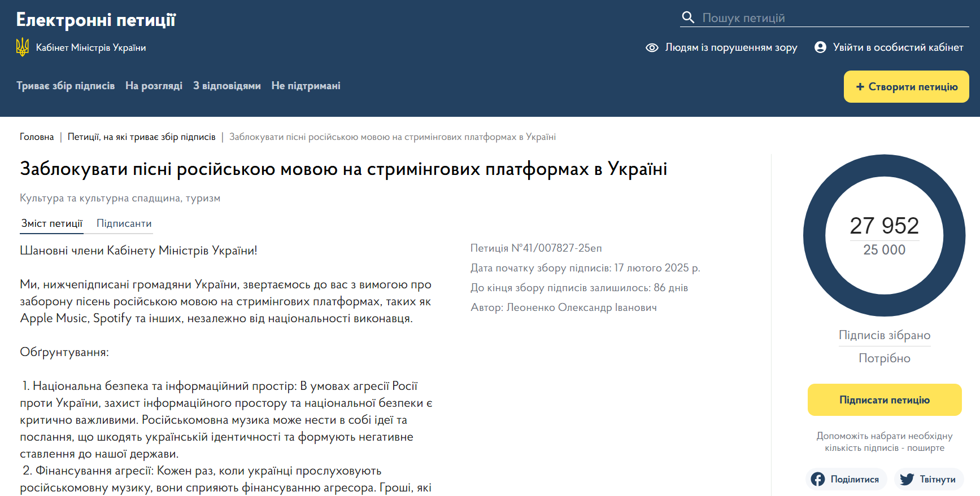Click the Twitter bird icon

click(x=907, y=479)
